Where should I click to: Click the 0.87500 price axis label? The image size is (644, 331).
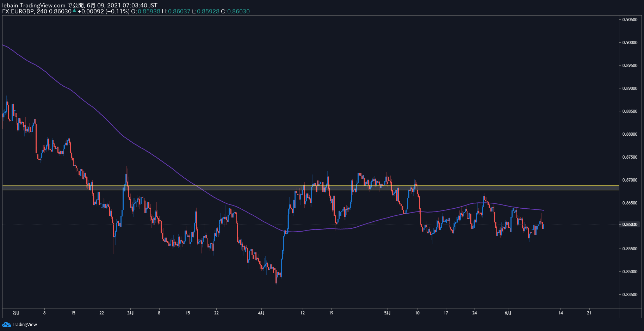pyautogui.click(x=630, y=157)
